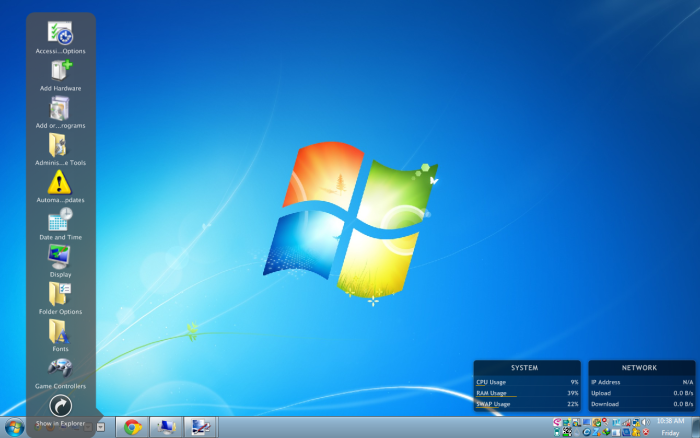The height and width of the screenshot is (438, 700).
Task: Open the Folder Options item
Action: 60,298
